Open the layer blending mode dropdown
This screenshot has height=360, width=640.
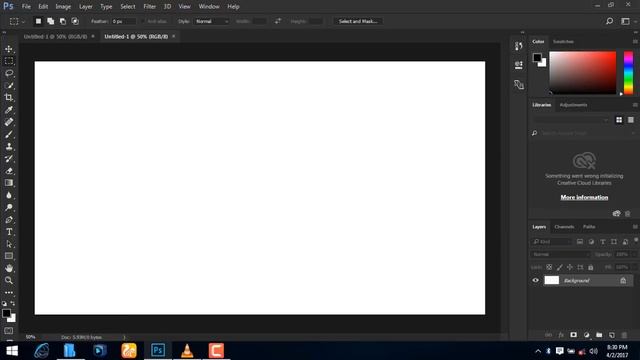(561, 254)
